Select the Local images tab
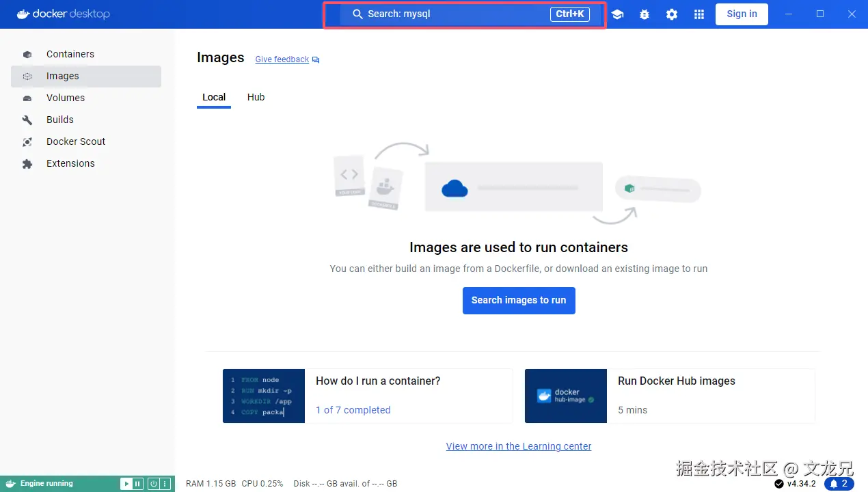This screenshot has width=868, height=492. point(213,97)
